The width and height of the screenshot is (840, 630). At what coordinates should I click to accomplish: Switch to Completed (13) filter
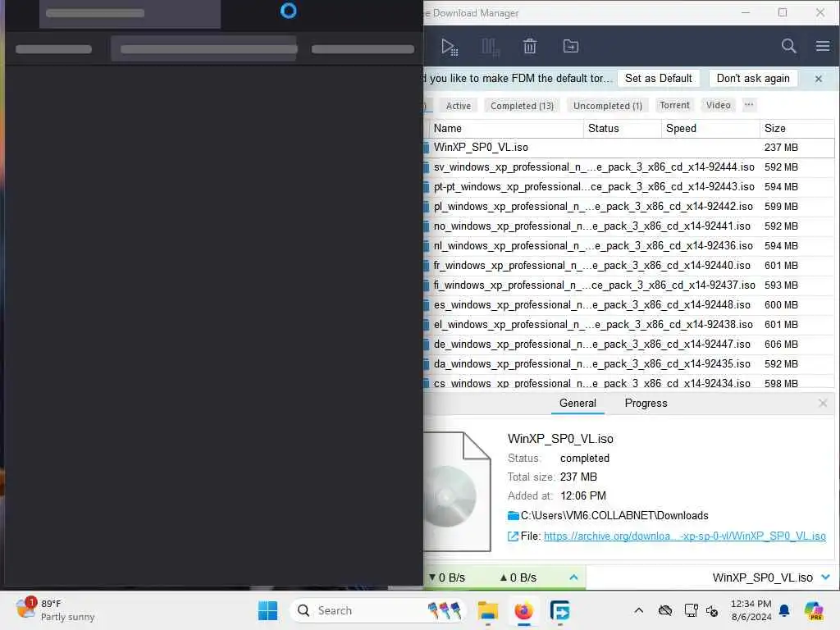pyautogui.click(x=522, y=106)
